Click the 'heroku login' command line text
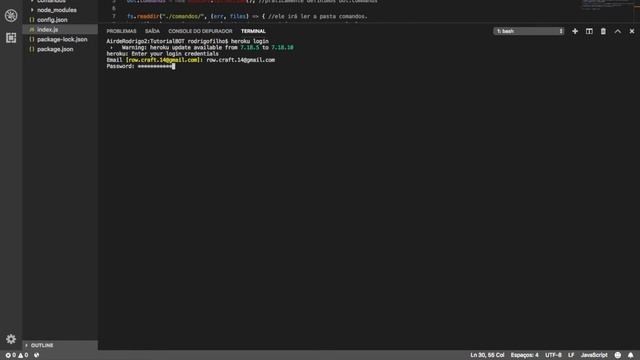The width and height of the screenshot is (640, 360). (x=250, y=41)
